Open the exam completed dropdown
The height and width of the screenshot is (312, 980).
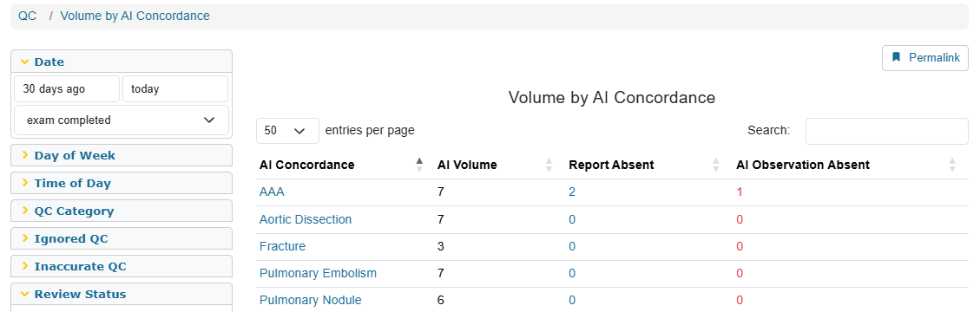click(122, 120)
